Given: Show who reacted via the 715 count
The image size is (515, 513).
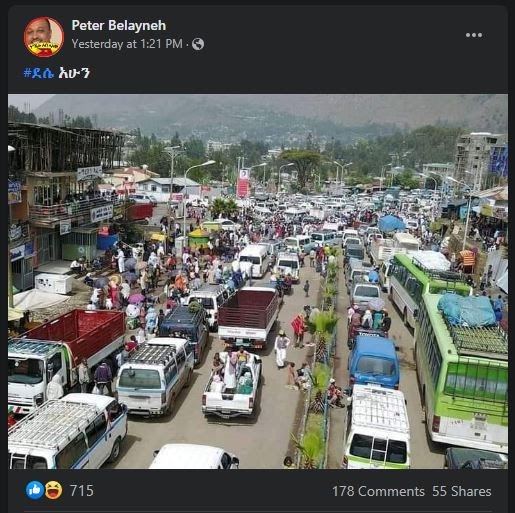Looking at the screenshot, I should [82, 491].
